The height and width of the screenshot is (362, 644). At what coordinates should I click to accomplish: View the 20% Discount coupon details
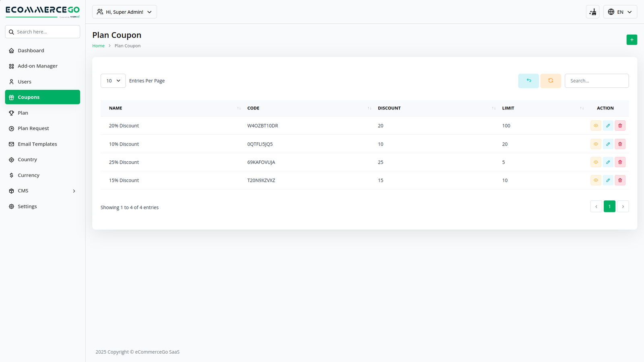click(596, 126)
